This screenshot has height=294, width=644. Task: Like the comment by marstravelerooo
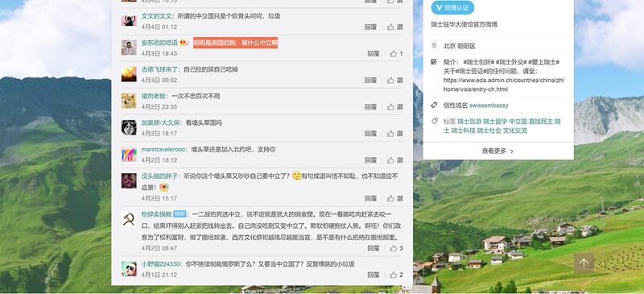[x=394, y=160]
